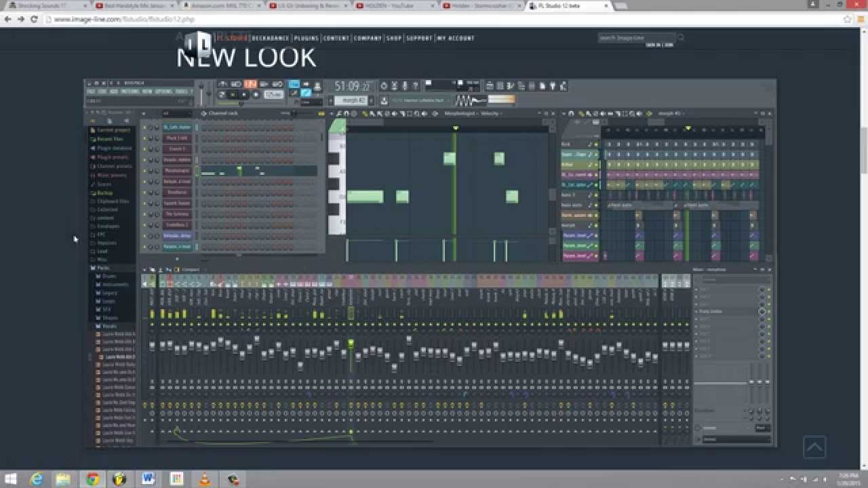Click the scroll-to-top arrow button
868x488 pixels.
pos(814,447)
